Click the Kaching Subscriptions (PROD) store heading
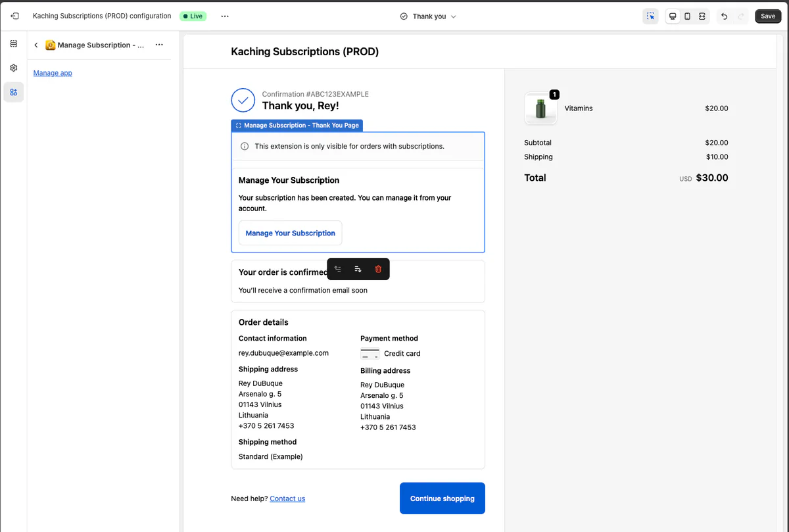This screenshot has width=789, height=532. 305,51
